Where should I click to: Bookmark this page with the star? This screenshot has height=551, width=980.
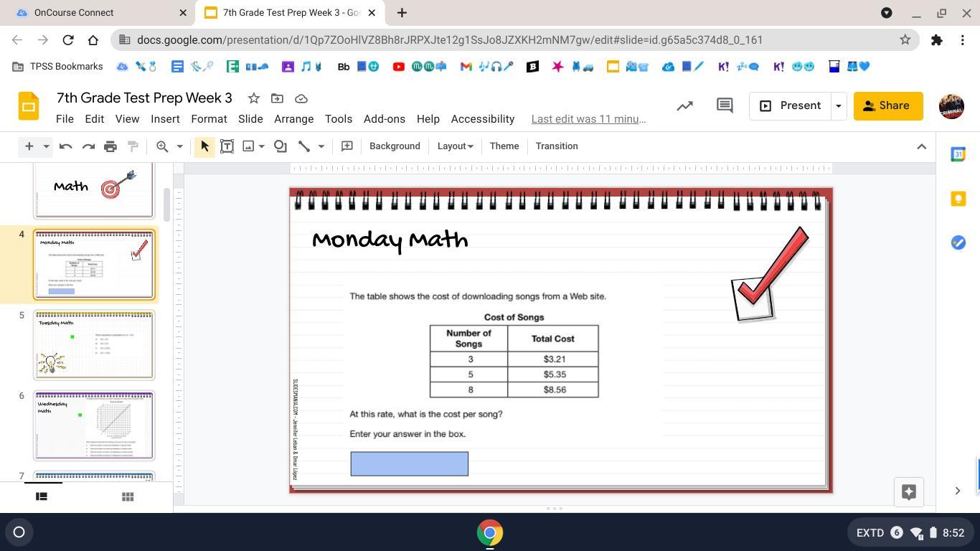[905, 40]
